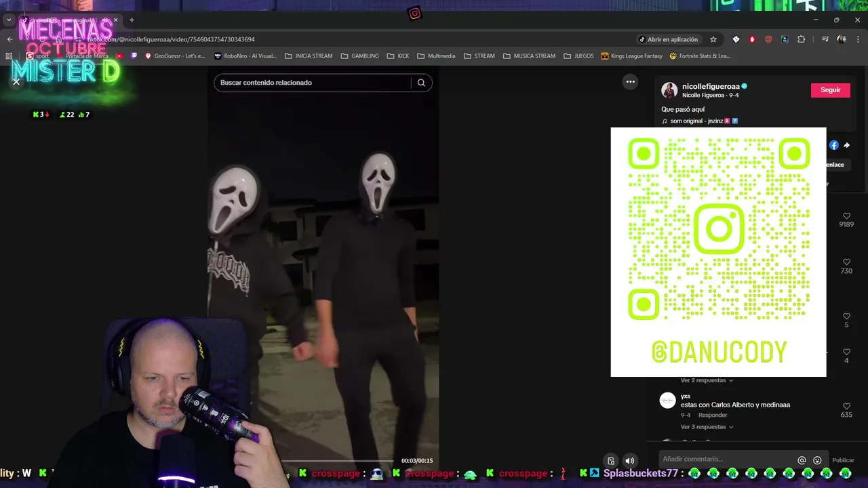The height and width of the screenshot is (488, 868).
Task: Open the emoji picker in comment box
Action: click(x=817, y=460)
